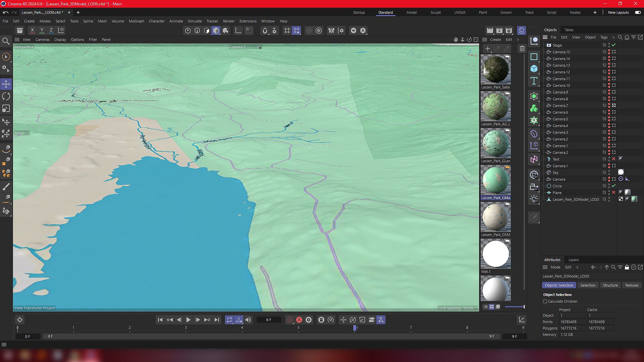Click the Cube primitive icon

[534, 69]
